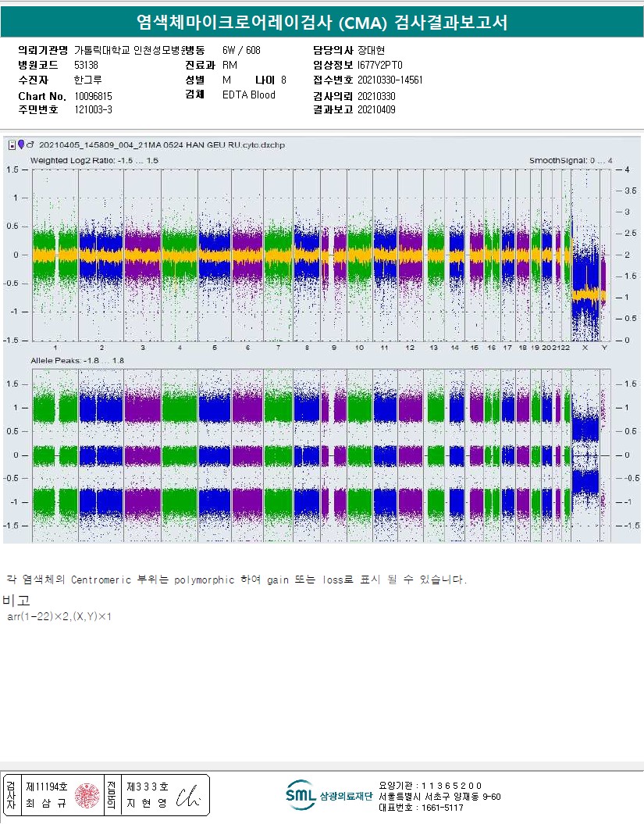The width and height of the screenshot is (644, 824).
Task: Click the Weighted Log2 Ratio: -1.5 ... 1.5 label
Action: (x=94, y=160)
